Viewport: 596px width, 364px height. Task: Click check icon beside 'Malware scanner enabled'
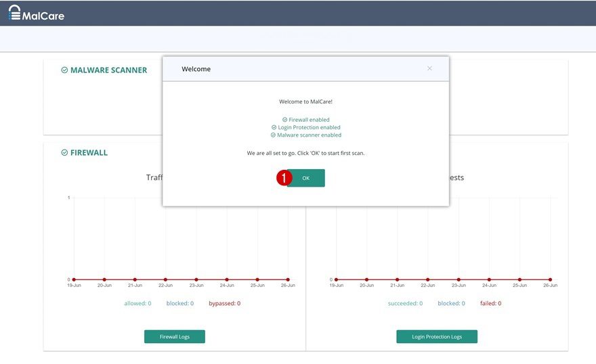point(273,135)
